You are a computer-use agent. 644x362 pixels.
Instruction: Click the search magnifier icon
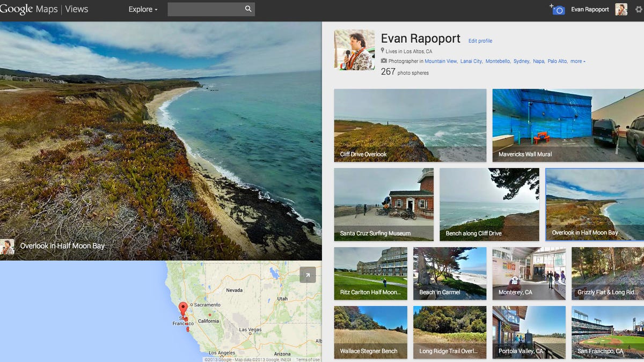tap(247, 9)
